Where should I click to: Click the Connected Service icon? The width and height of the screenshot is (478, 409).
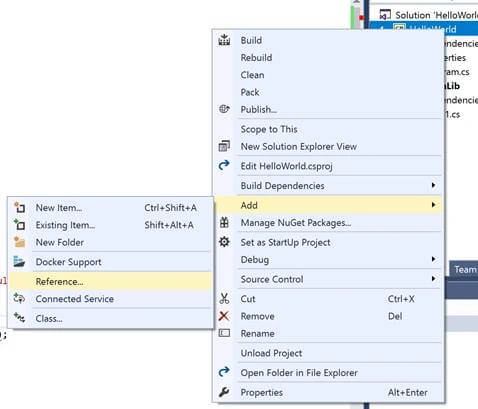coord(19,299)
